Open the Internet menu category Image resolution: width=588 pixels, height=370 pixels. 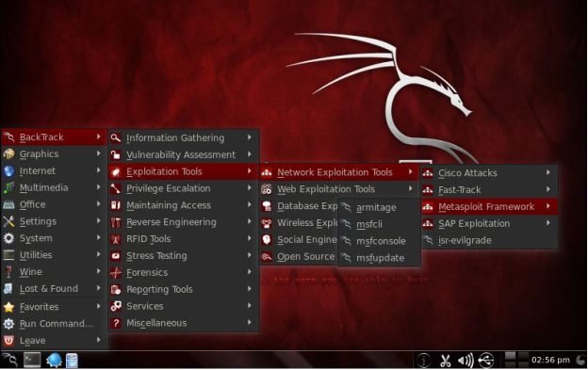[54, 170]
